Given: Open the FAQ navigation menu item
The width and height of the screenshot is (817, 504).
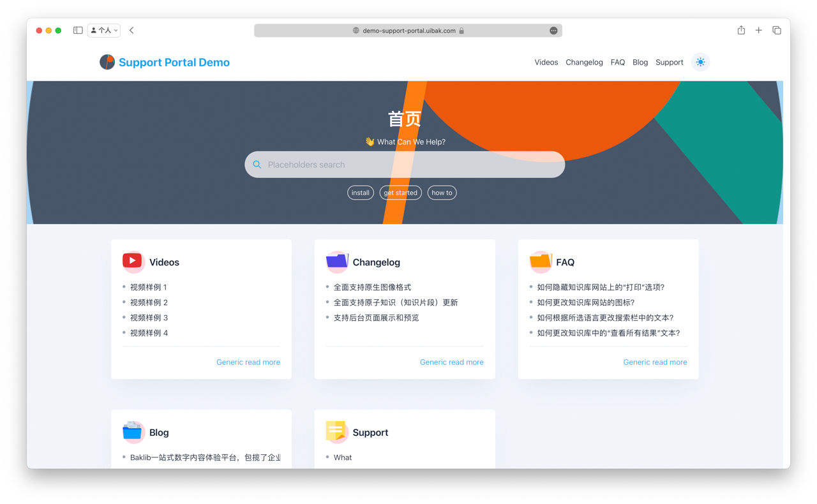Looking at the screenshot, I should point(617,62).
